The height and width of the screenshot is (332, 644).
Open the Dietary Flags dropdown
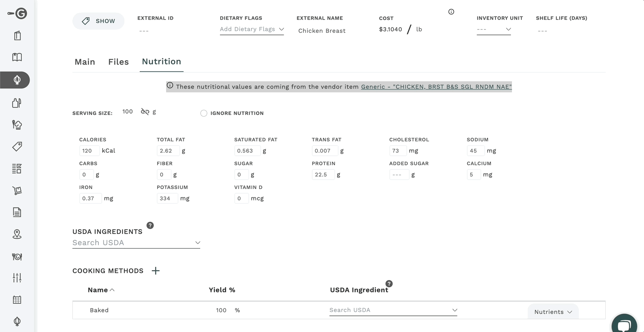(x=251, y=29)
